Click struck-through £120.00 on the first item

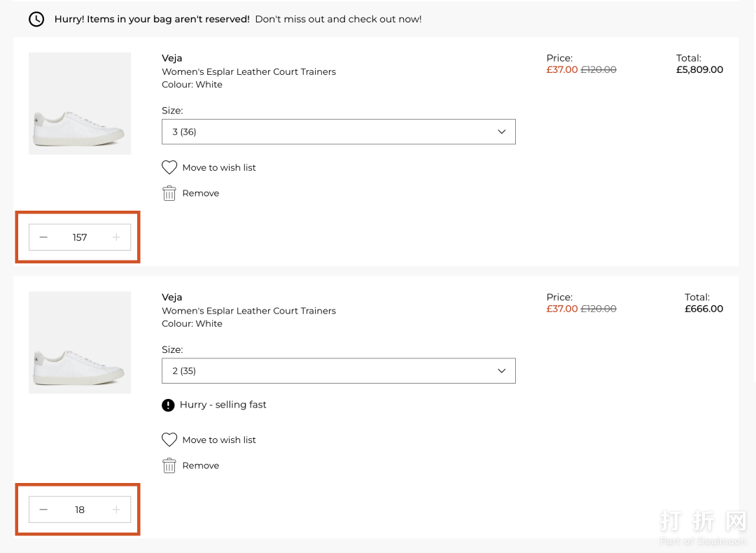pos(598,69)
